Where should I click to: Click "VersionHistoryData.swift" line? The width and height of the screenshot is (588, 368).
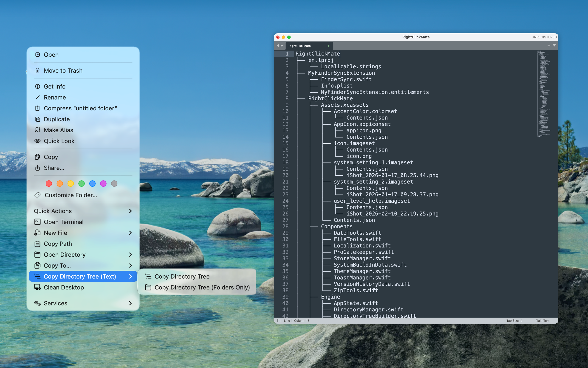[x=371, y=284]
